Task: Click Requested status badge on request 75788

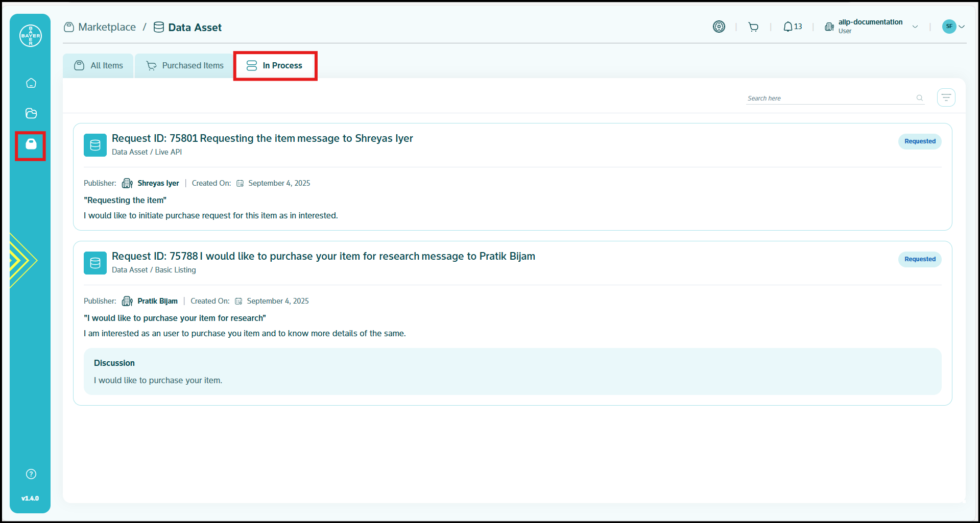Action: tap(919, 259)
